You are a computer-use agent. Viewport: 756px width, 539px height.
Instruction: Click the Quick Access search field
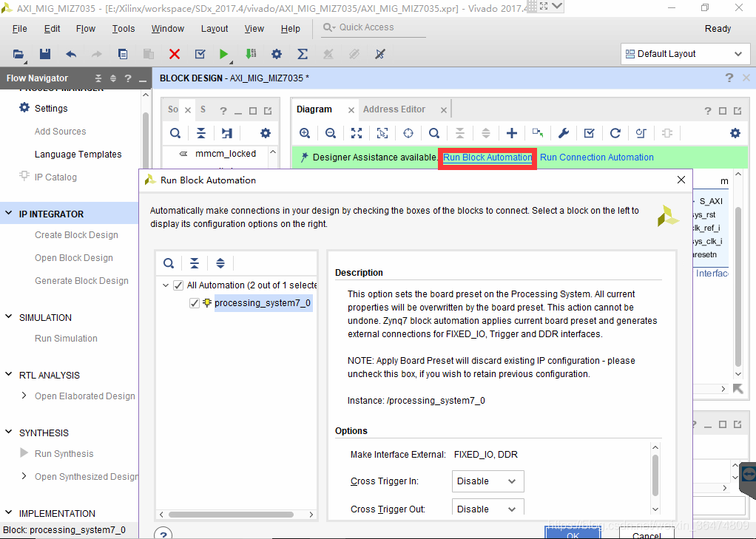point(374,27)
